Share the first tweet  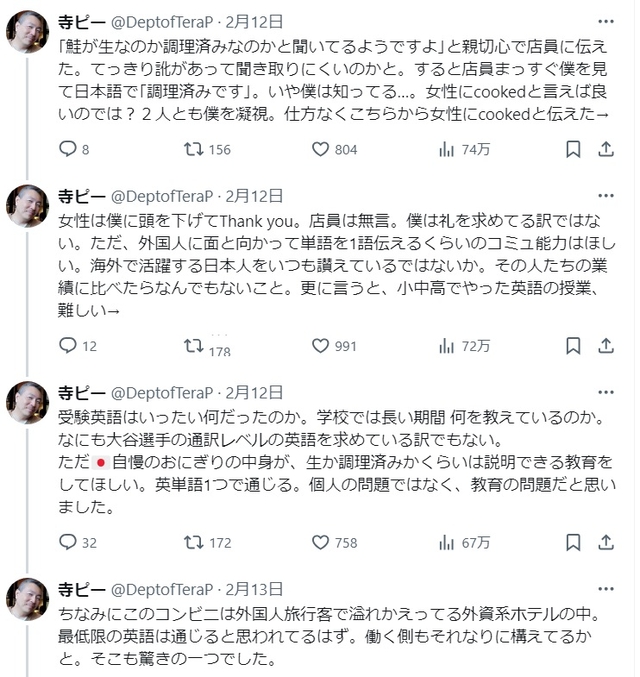(x=605, y=150)
